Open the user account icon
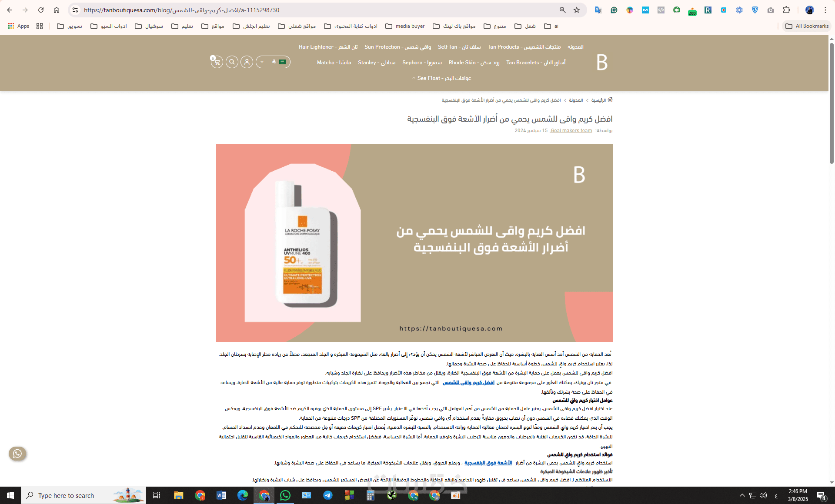The width and height of the screenshot is (835, 504). [x=247, y=62]
